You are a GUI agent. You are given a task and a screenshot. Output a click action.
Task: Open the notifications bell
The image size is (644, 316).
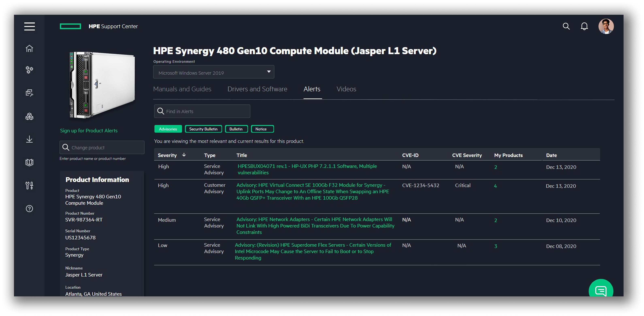pyautogui.click(x=584, y=26)
